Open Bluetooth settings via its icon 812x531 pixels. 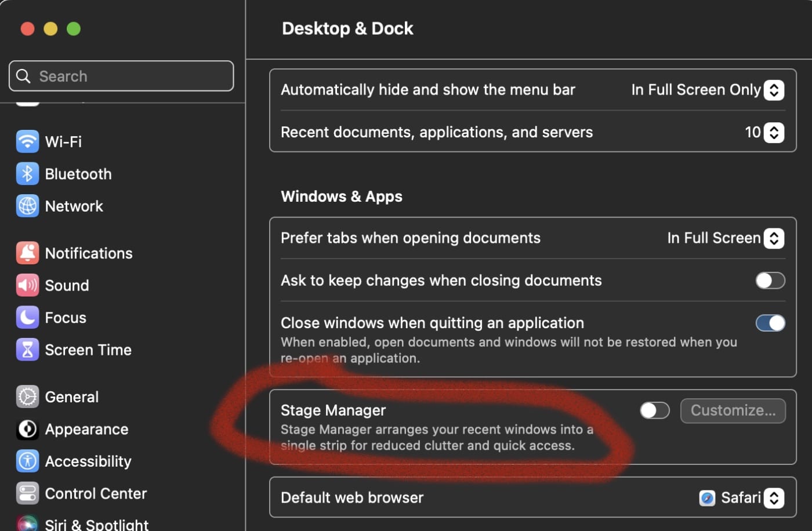tap(27, 174)
